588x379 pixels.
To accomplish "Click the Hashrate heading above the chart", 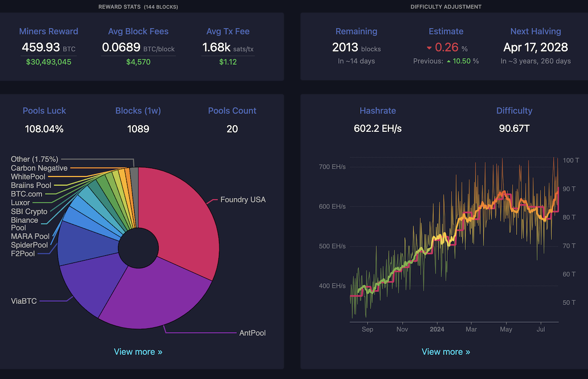I will point(378,110).
